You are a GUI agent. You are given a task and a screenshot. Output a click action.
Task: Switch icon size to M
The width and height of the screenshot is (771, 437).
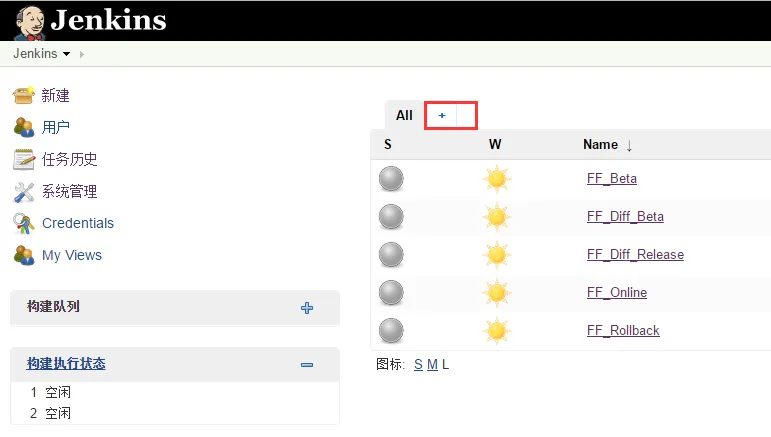click(x=432, y=365)
